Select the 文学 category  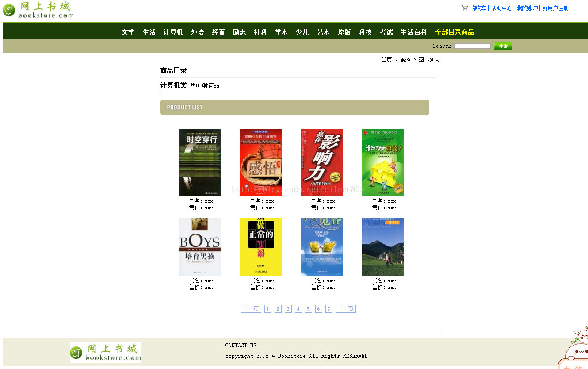(128, 32)
